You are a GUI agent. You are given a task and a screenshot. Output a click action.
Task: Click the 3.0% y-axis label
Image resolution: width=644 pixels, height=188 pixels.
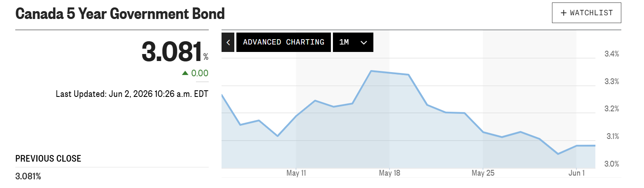click(612, 164)
